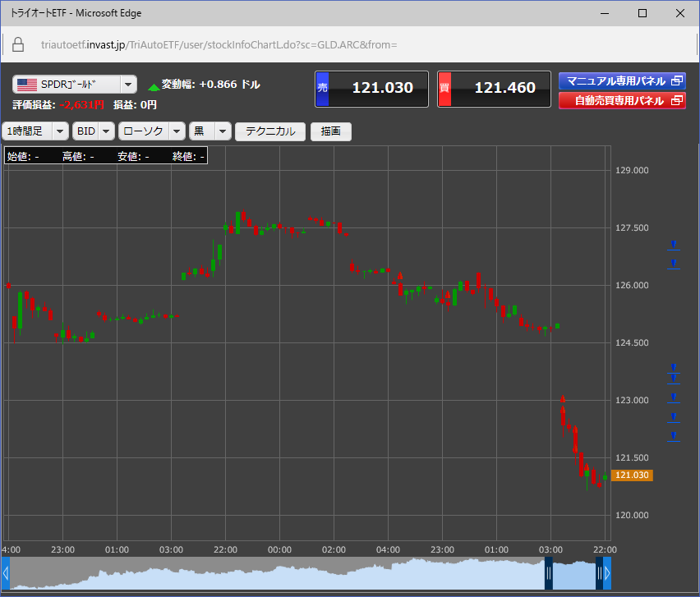Click the right scroll arrow on chart navigator
Screen dimensions: 700x597
(x=607, y=573)
